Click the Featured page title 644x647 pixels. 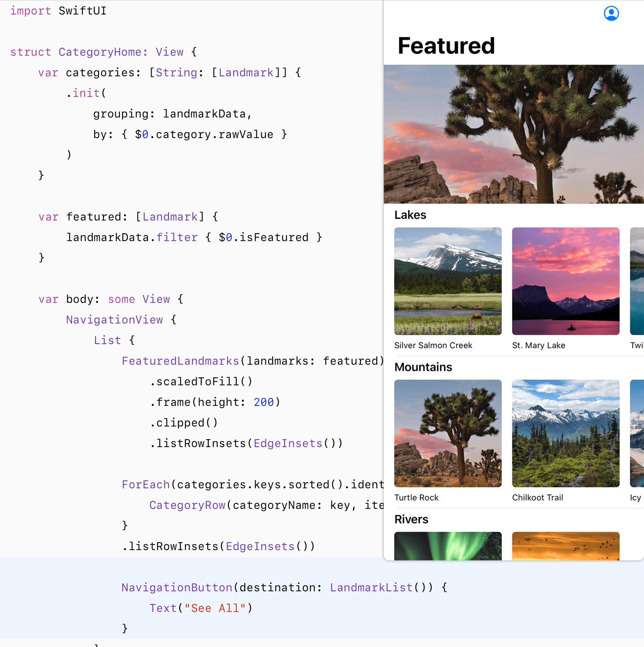(x=446, y=46)
